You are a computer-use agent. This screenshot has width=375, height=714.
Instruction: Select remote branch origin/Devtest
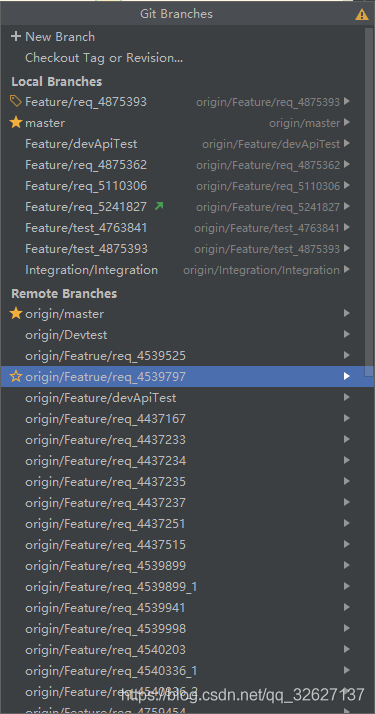coord(66,335)
